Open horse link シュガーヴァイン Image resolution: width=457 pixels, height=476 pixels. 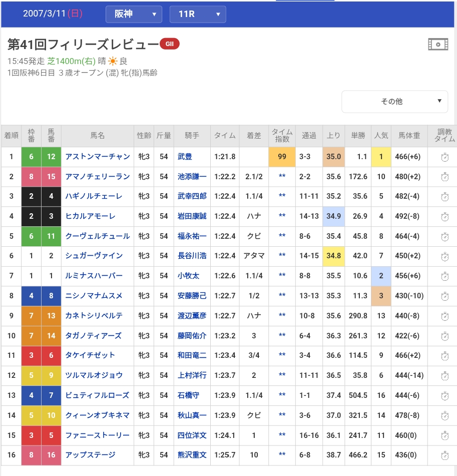(x=94, y=256)
